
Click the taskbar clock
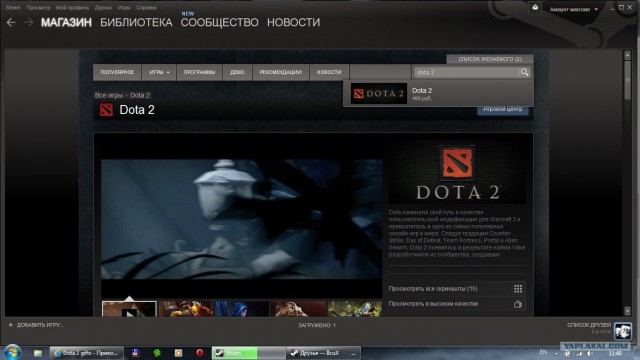tap(615, 353)
